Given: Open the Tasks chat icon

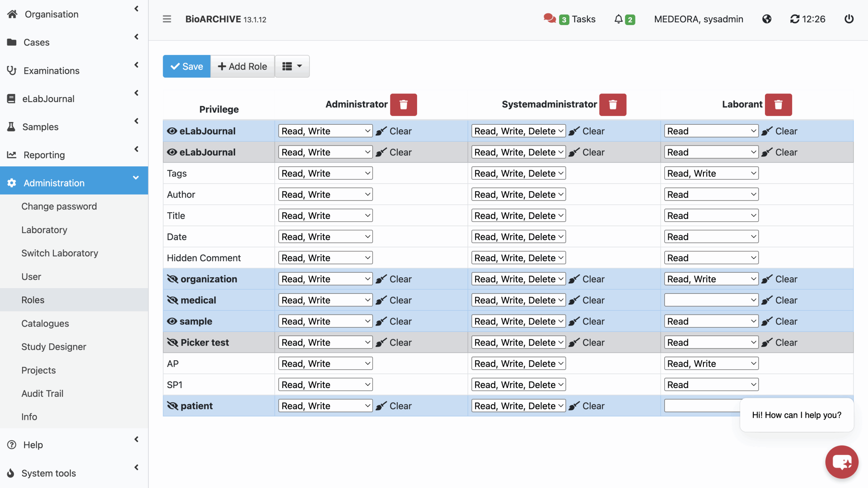Looking at the screenshot, I should (549, 19).
